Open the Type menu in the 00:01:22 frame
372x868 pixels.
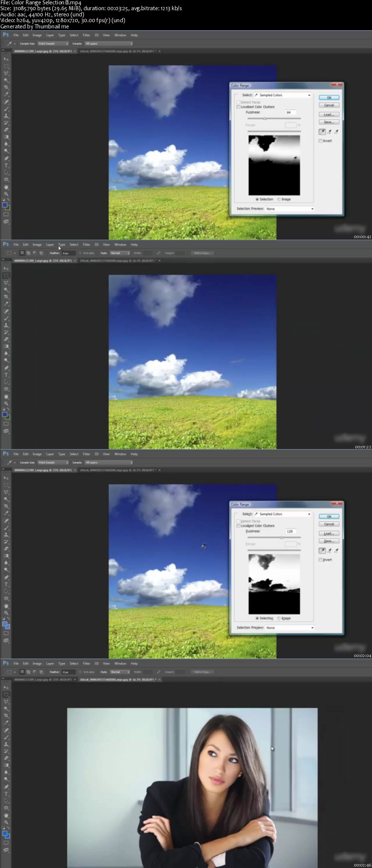pyautogui.click(x=62, y=245)
